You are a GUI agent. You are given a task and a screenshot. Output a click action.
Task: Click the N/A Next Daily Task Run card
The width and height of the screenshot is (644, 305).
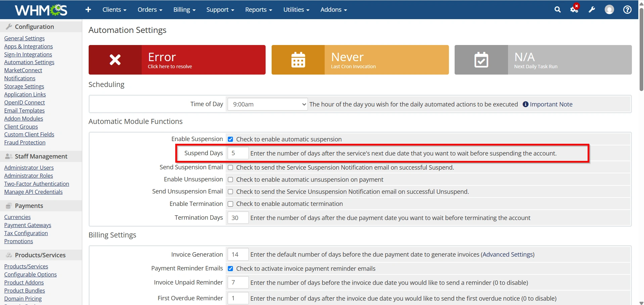pyautogui.click(x=543, y=60)
